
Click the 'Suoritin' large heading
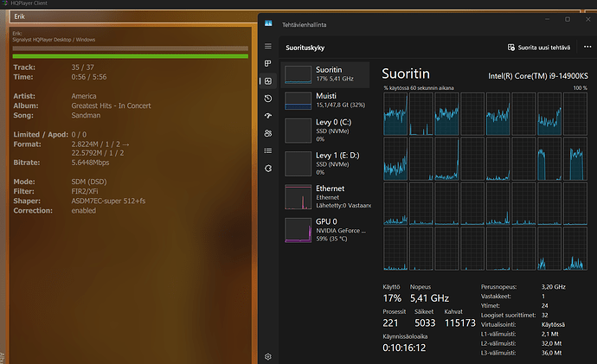click(x=406, y=73)
